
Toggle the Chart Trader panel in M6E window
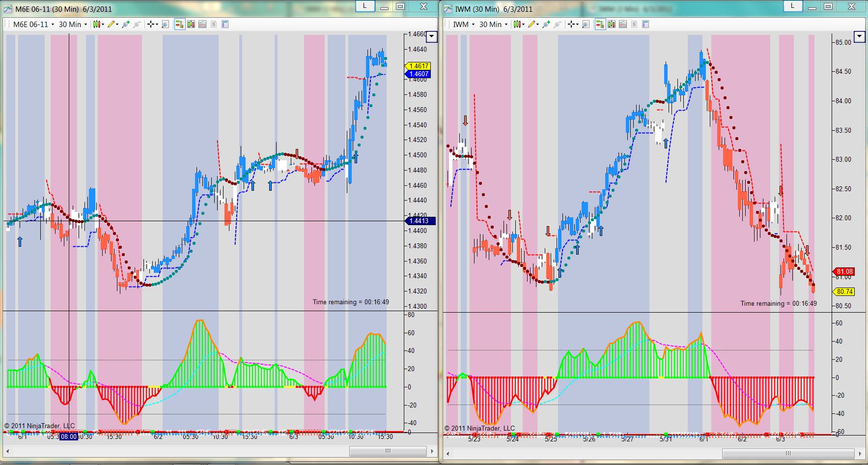(x=179, y=24)
